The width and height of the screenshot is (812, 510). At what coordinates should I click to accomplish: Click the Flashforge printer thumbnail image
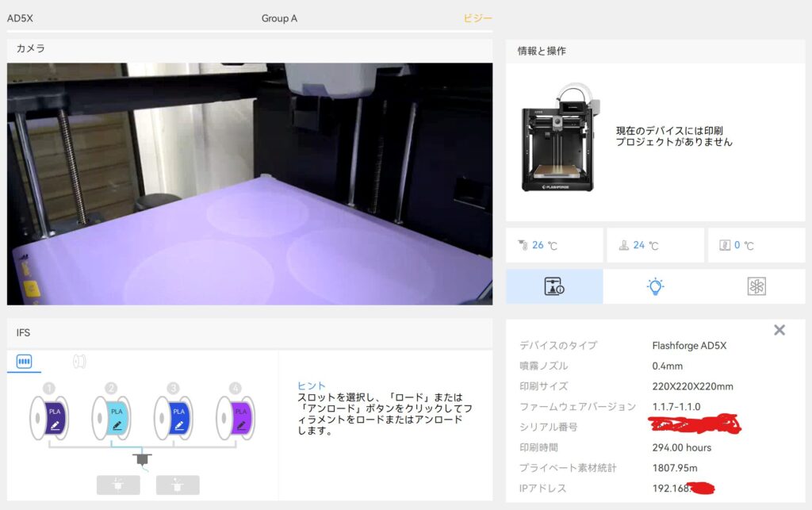[x=560, y=137]
